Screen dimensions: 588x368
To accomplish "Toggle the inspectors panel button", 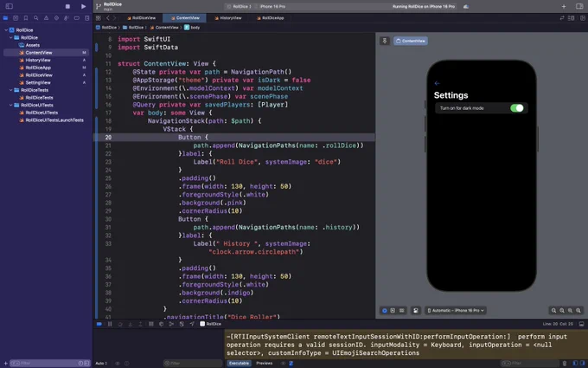I will (x=579, y=6).
